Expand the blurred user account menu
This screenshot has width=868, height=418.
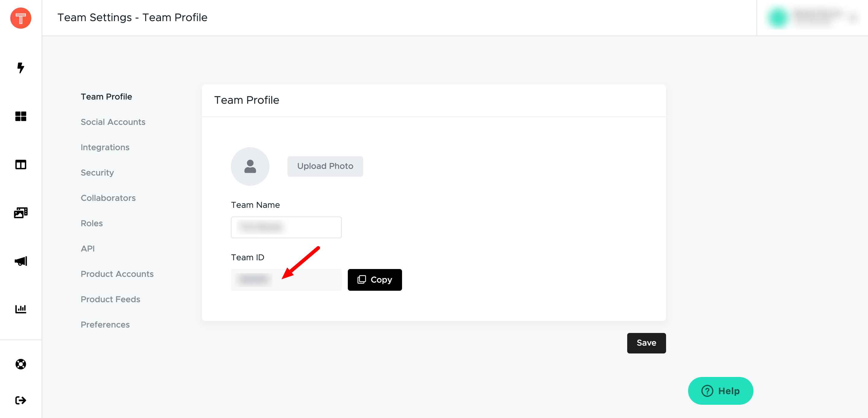tap(812, 17)
